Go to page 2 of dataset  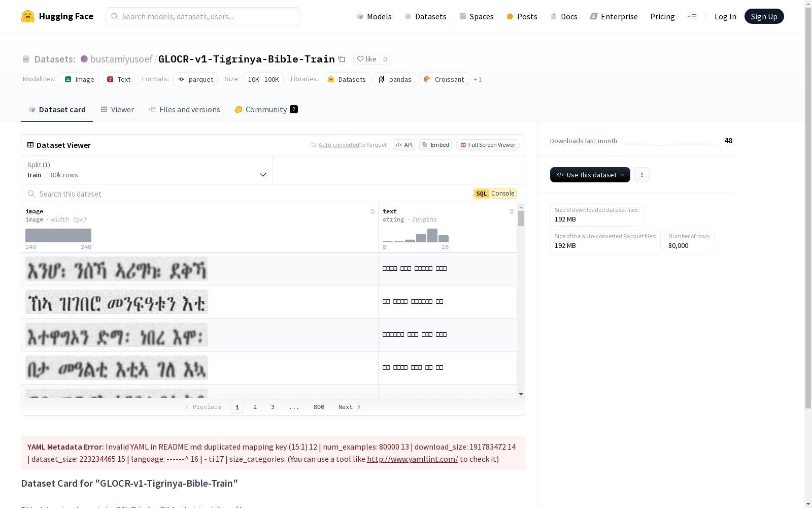255,407
